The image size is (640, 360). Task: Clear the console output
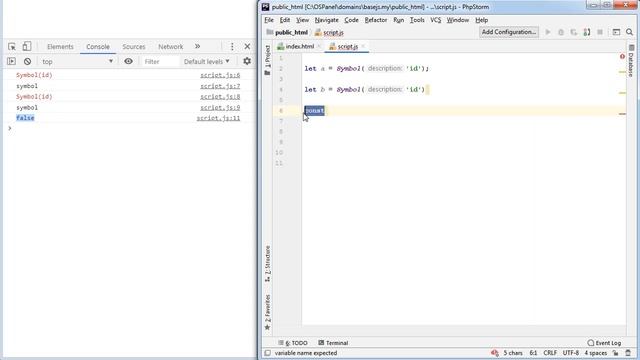coord(27,62)
